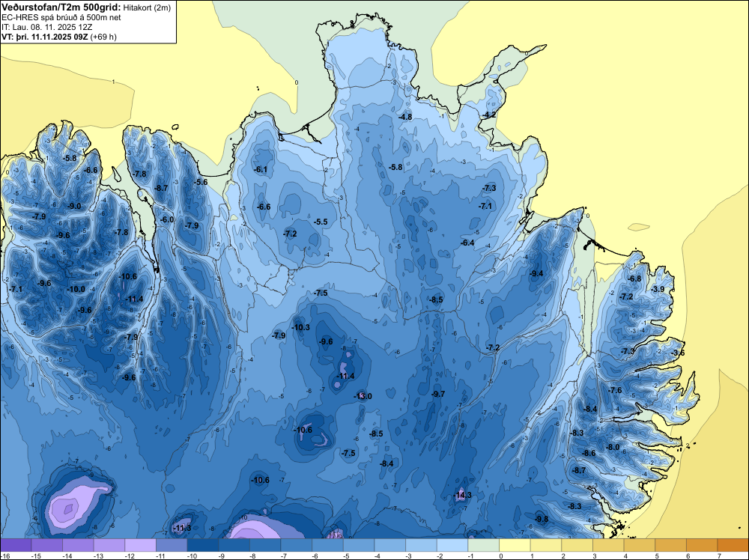Click the -3.6 temperature label

click(678, 353)
